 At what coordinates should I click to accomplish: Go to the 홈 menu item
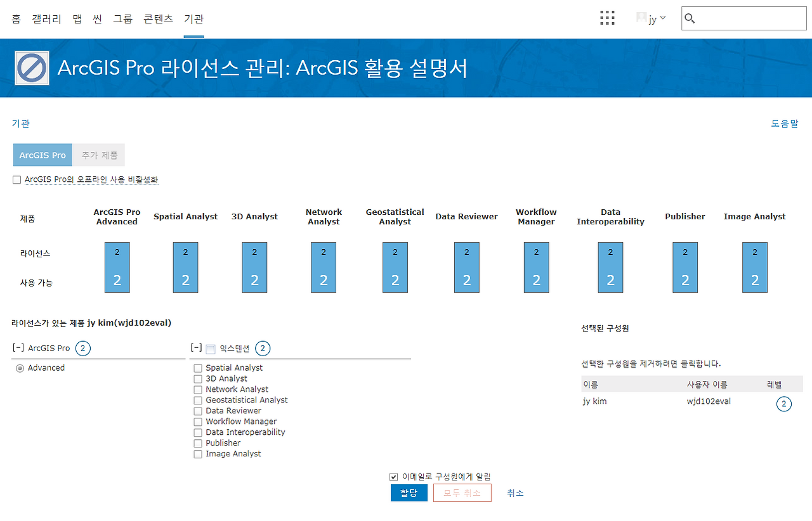(16, 19)
